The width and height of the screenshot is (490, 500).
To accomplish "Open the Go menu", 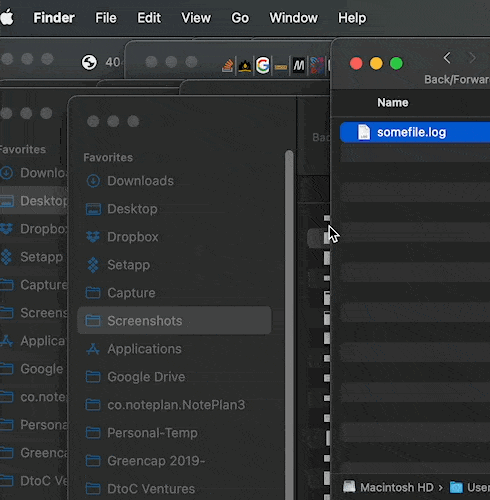I will click(x=240, y=18).
